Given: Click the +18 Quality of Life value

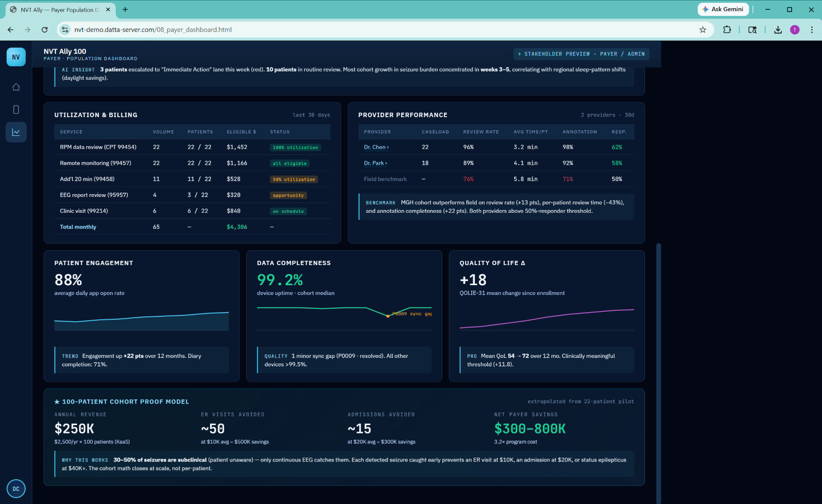Looking at the screenshot, I should point(473,280).
